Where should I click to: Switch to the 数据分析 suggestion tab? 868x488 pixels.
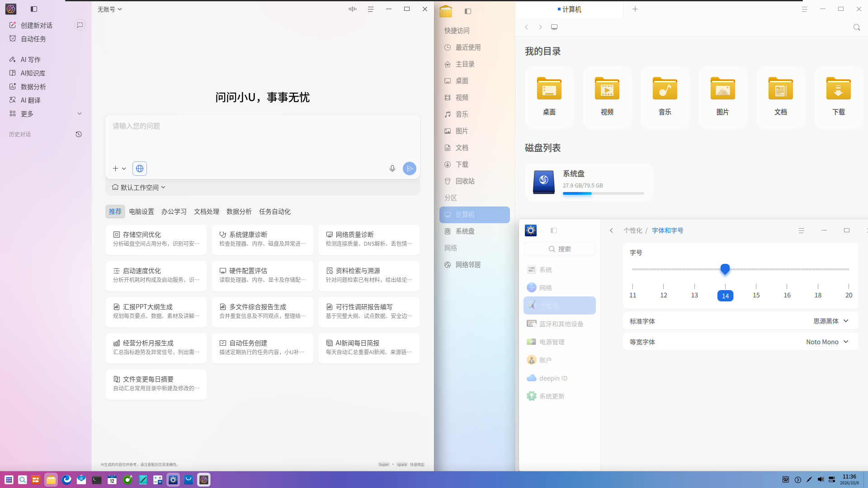[x=239, y=211]
